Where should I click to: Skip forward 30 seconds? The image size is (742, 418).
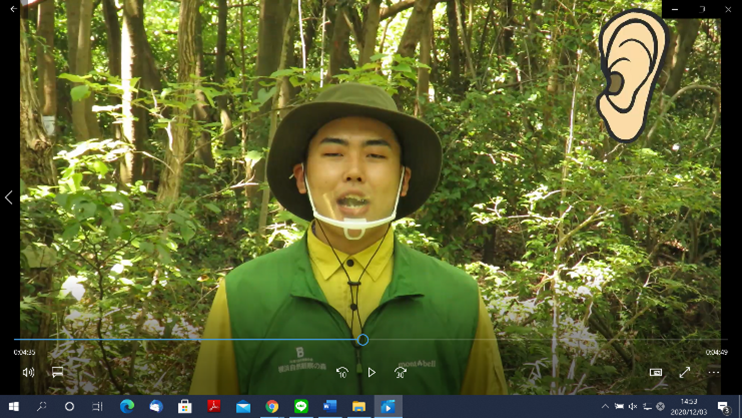coord(400,373)
